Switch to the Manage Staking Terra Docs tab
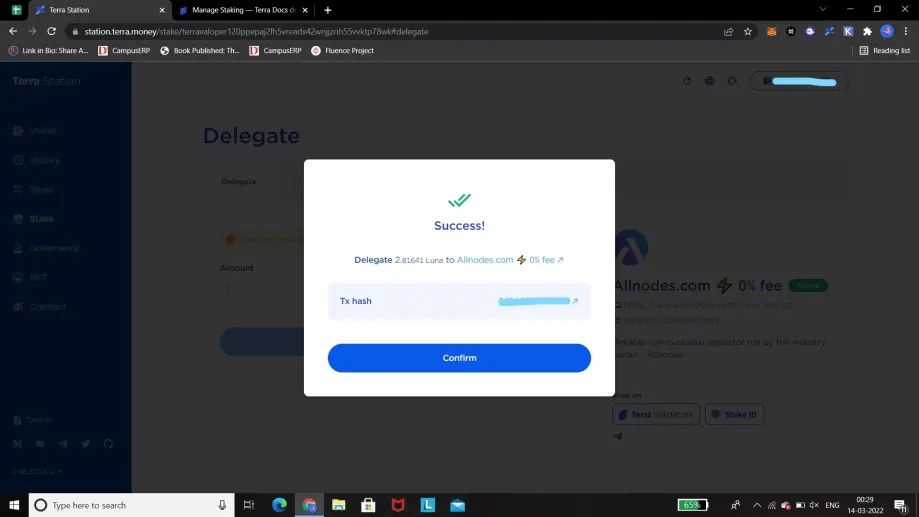919x517 pixels. point(244,10)
